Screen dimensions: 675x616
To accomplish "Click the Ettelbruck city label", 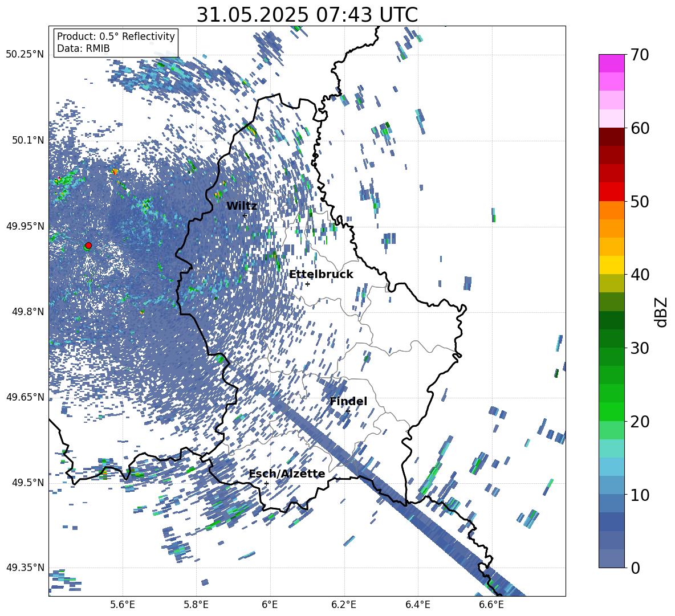I will (x=321, y=274).
